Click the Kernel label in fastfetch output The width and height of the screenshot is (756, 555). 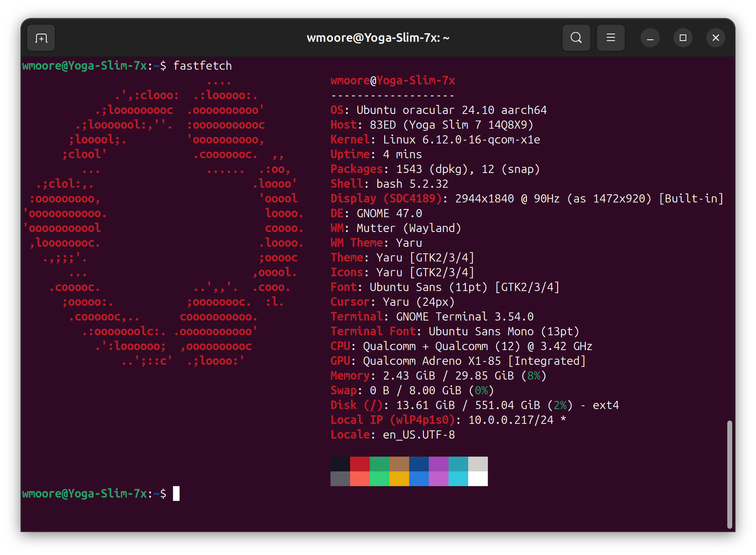click(350, 139)
